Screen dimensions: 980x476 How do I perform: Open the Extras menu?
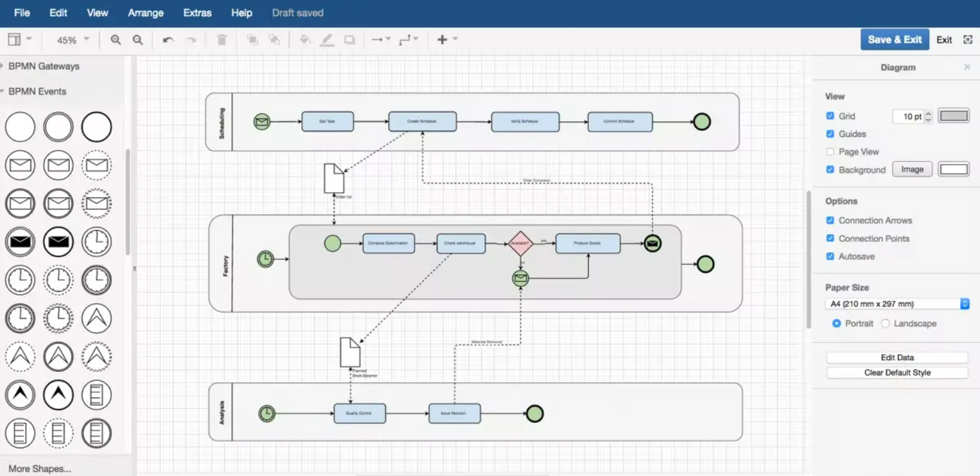[x=197, y=13]
